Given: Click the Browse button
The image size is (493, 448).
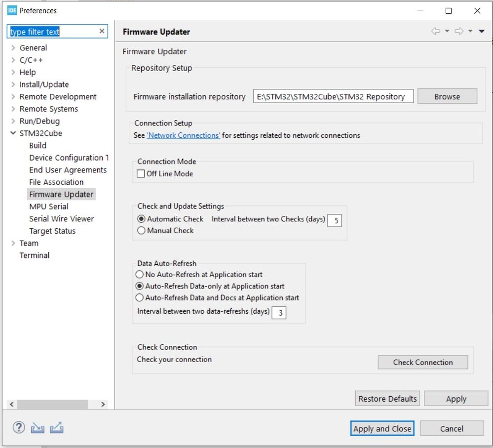Looking at the screenshot, I should click(x=447, y=96).
